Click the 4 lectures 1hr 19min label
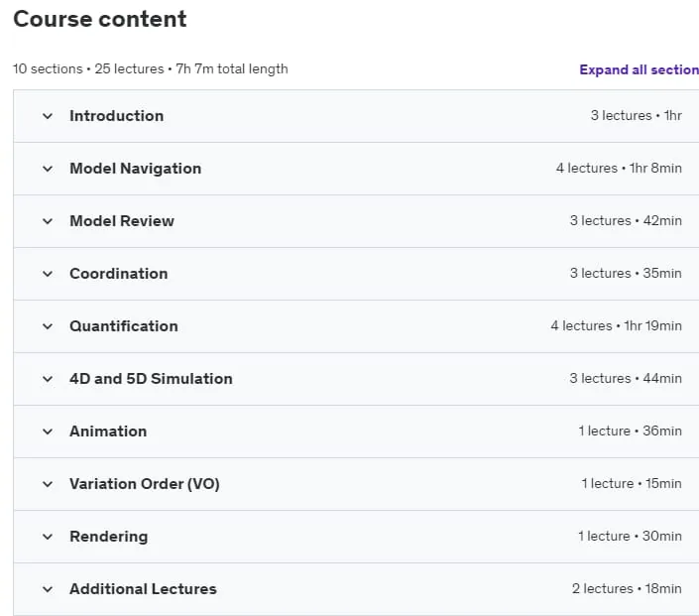699x616 pixels. tap(616, 326)
